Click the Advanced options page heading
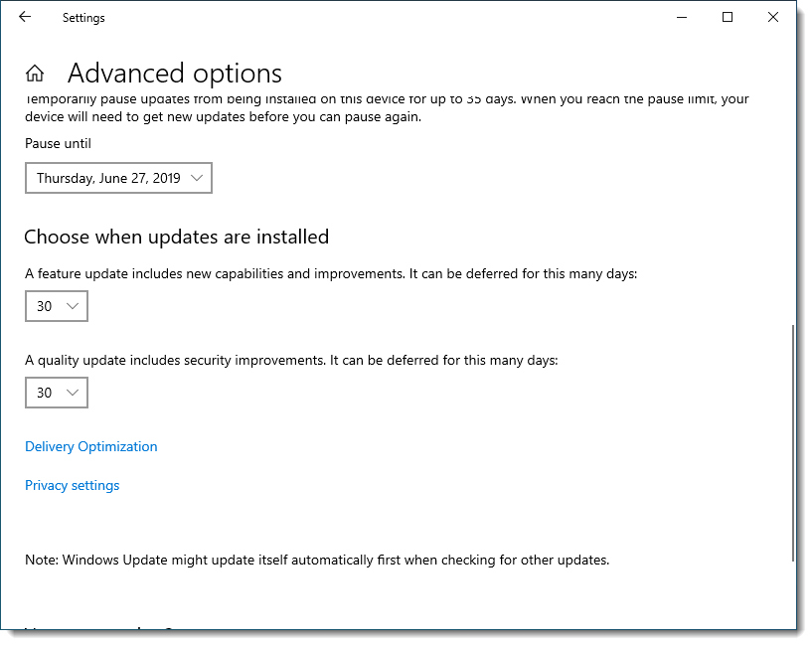Image resolution: width=812 pixels, height=645 pixels. (x=175, y=74)
